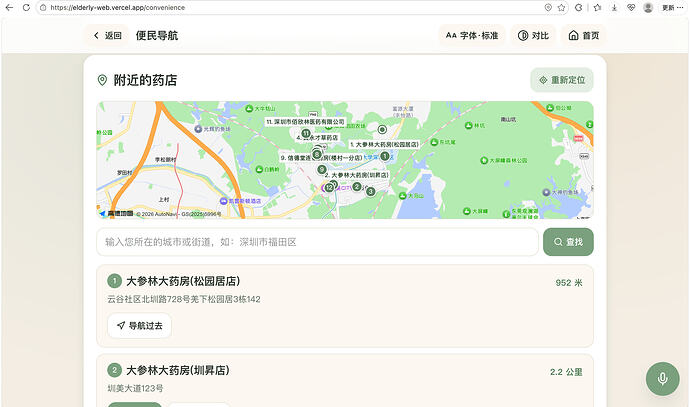This screenshot has height=407, width=690.
Task: Click map label 2. 大参林大药房(圳昇店)
Action: [x=357, y=175]
